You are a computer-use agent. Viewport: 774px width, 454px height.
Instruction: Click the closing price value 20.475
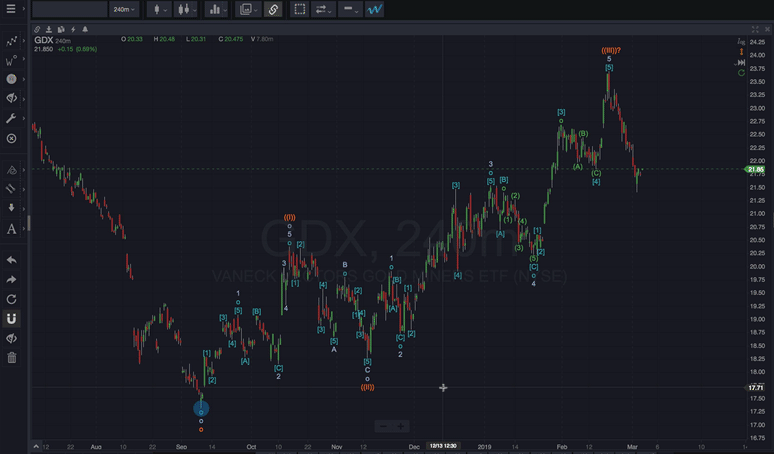(233, 39)
